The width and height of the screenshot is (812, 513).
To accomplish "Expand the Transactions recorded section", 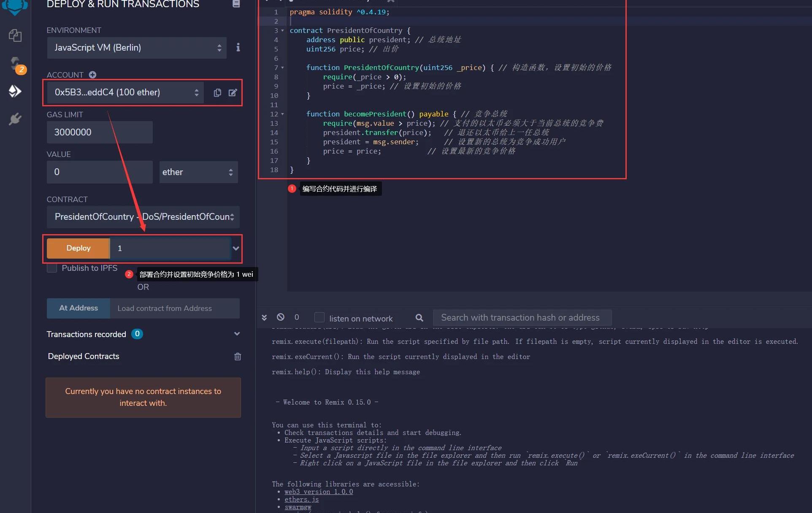I will [x=237, y=334].
